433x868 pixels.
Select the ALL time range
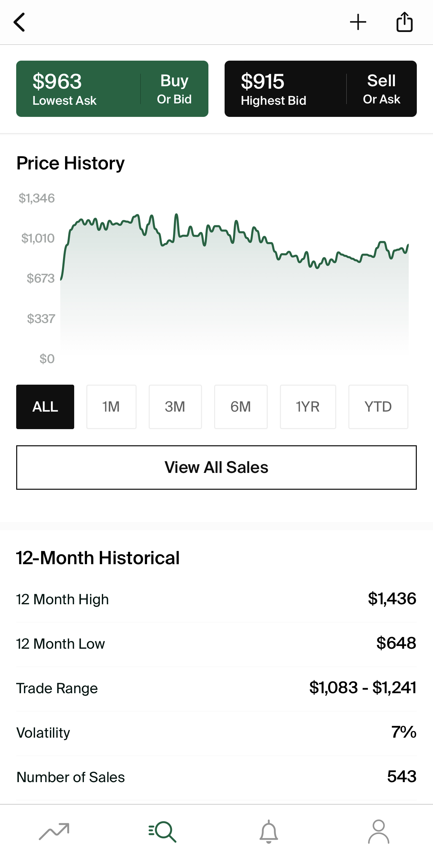pyautogui.click(x=45, y=407)
